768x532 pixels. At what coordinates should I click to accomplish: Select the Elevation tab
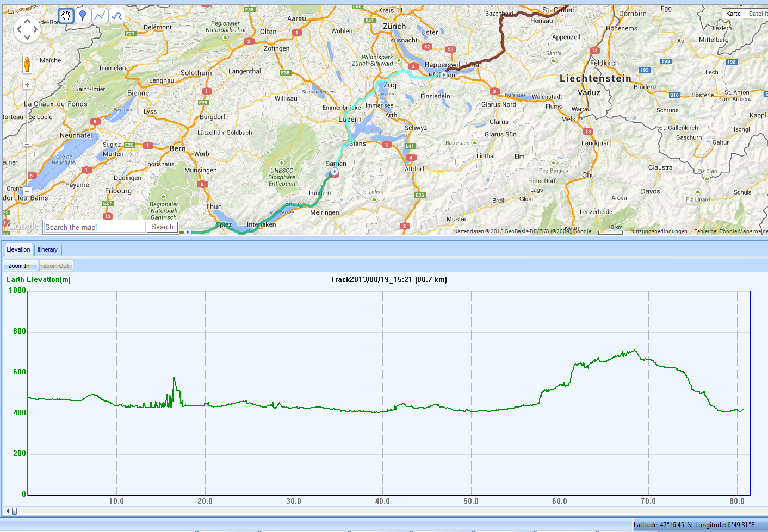click(x=18, y=249)
